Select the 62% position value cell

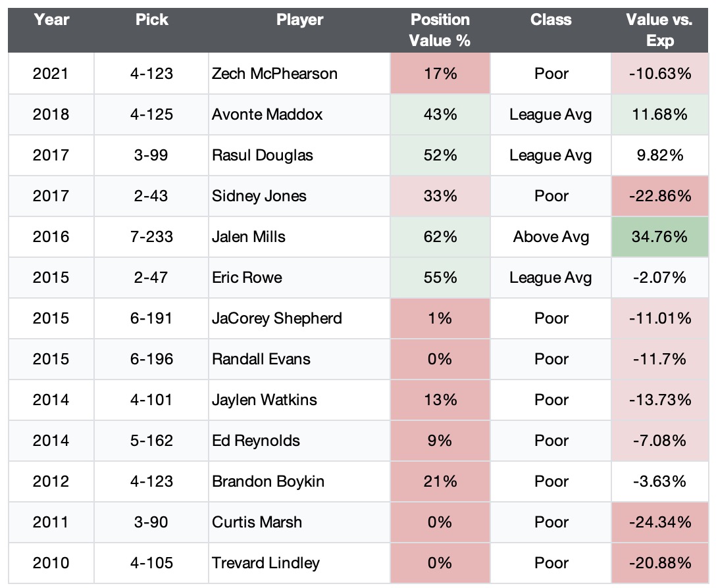tap(440, 237)
